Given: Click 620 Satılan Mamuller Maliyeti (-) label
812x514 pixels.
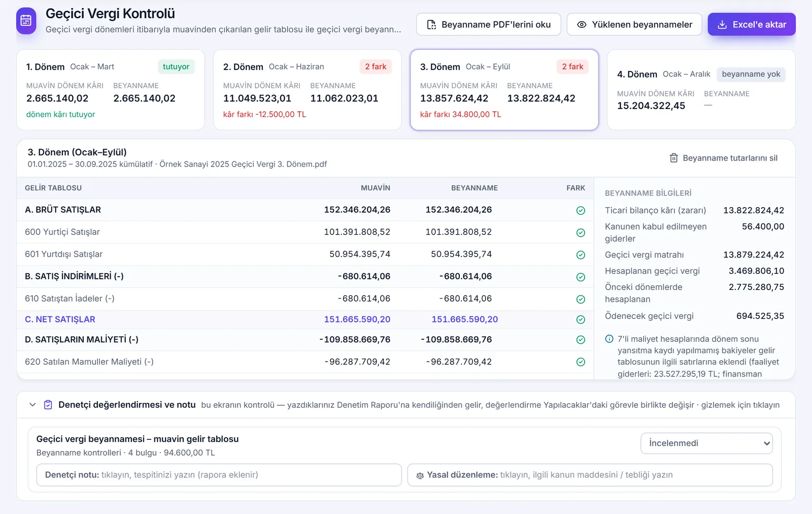Looking at the screenshot, I should tap(89, 362).
